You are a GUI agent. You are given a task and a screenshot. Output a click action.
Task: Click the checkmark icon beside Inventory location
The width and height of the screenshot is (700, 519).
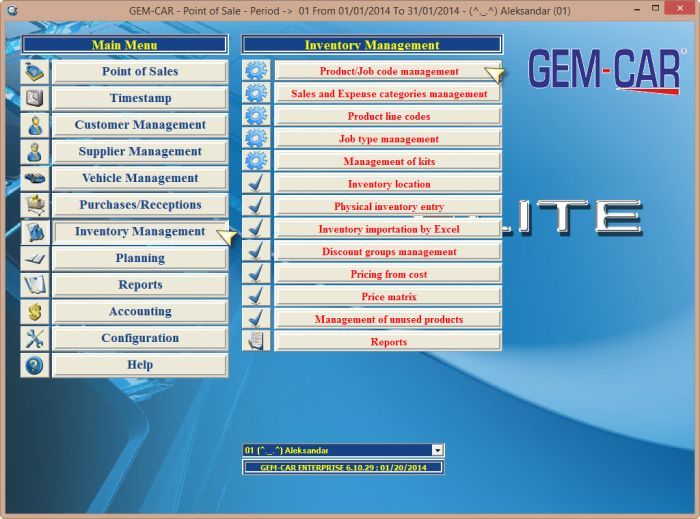pos(256,183)
